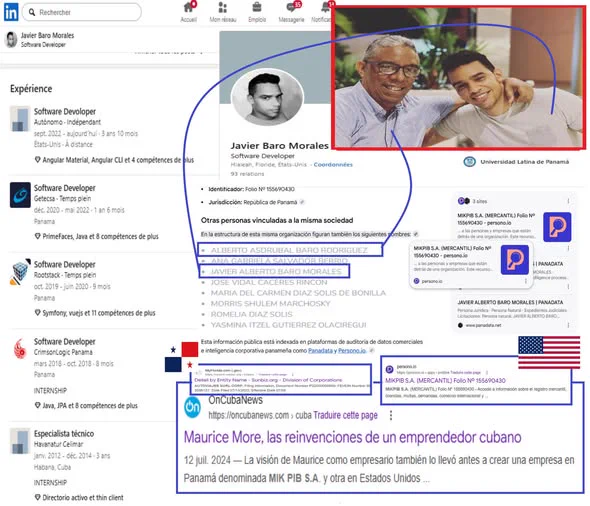The image size is (590, 506).
Task: Click the Expérience section heading
Action: click(31, 89)
